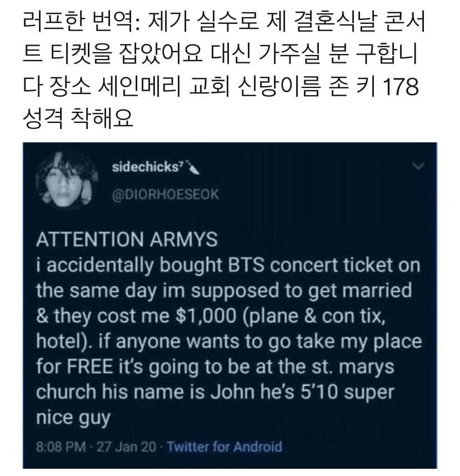
Task: Click the ATTENTION ARMYS headline text
Action: 127,240
